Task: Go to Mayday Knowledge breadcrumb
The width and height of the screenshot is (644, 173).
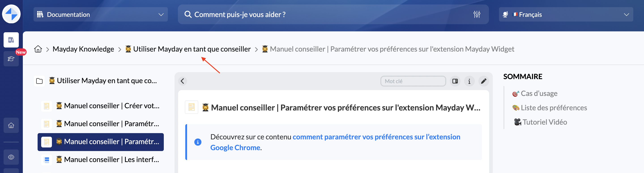Action: click(x=83, y=49)
